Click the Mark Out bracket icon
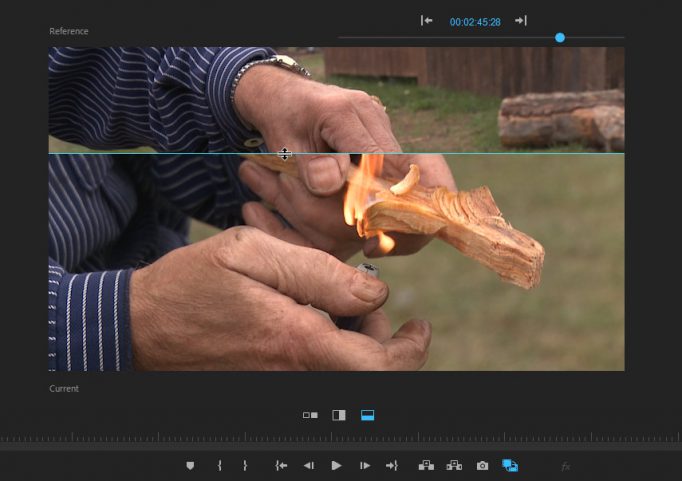This screenshot has height=481, width=682. click(245, 466)
